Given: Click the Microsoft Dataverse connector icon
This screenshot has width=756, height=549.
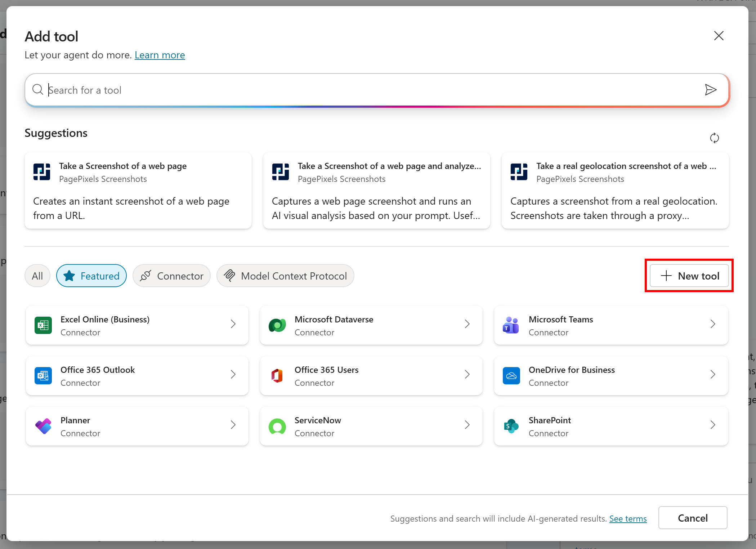Looking at the screenshot, I should tap(277, 325).
